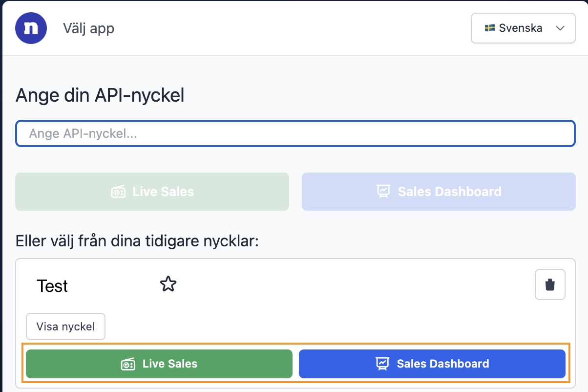Click the "Test" saved key name

tap(52, 286)
